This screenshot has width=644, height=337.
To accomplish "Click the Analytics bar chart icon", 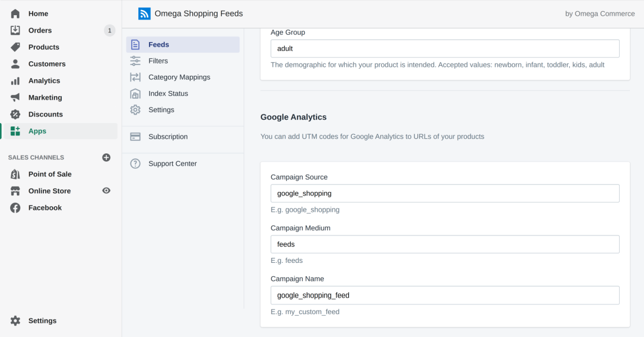I will coord(15,81).
